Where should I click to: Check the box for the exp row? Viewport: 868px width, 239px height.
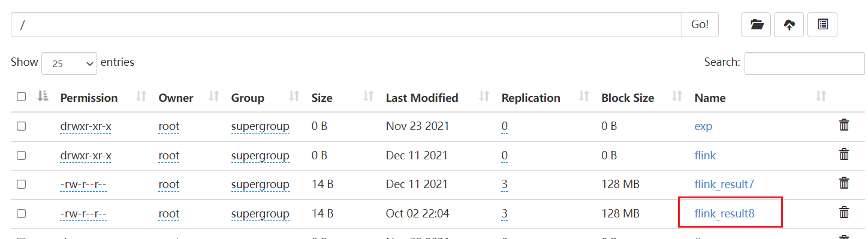pos(22,126)
